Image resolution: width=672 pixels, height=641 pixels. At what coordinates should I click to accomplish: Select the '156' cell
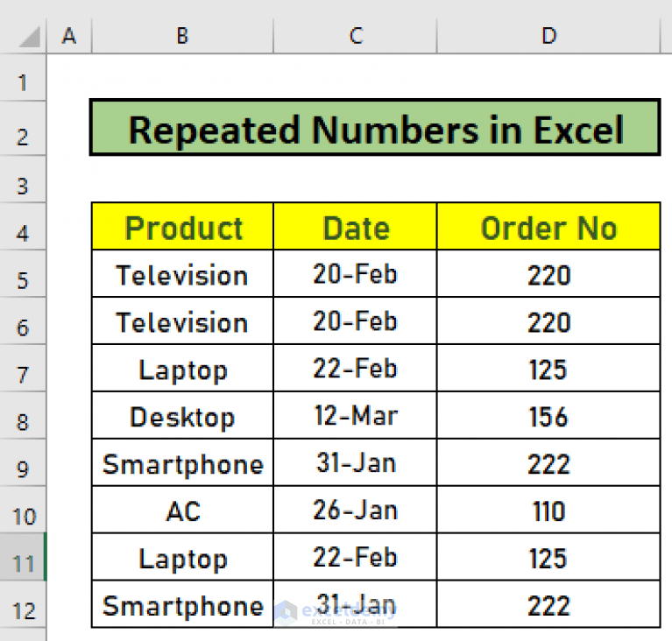[548, 415]
